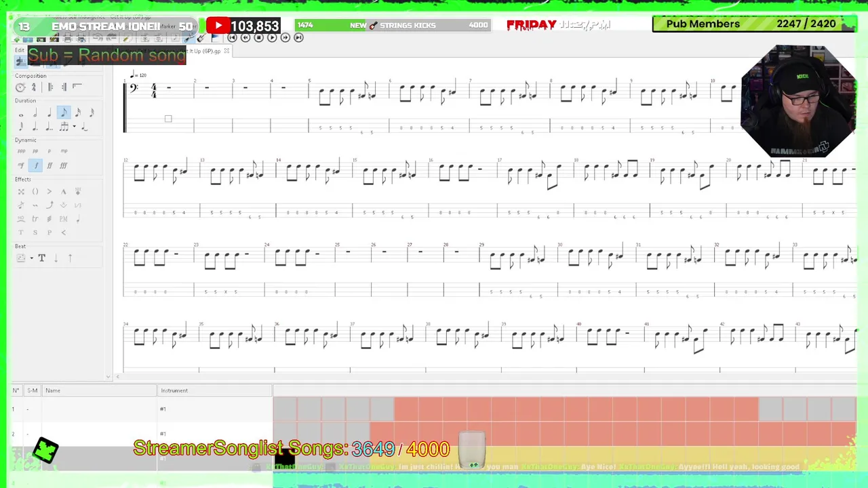The width and height of the screenshot is (868, 488).
Task: Insert a close repeat bar in Composition
Action: tap(64, 87)
